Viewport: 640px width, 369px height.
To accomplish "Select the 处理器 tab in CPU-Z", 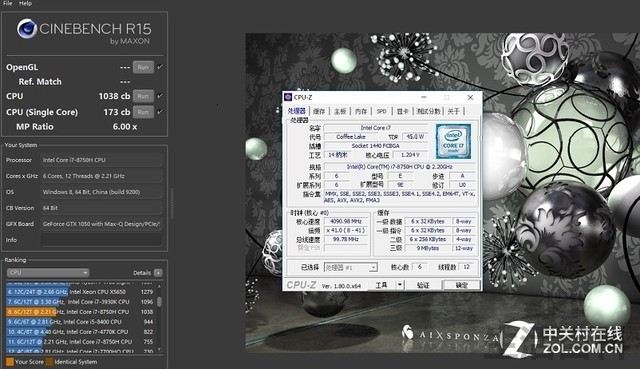I will click(297, 111).
